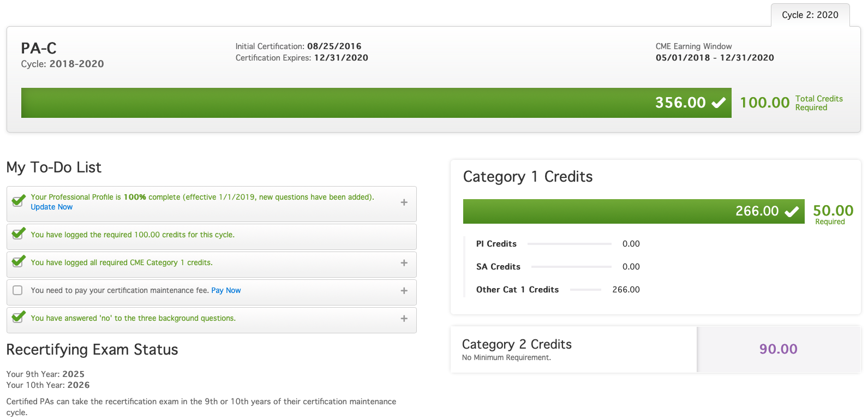This screenshot has width=868, height=419.
Task: Click the 100.00 Total Credits Required text
Action: click(x=791, y=103)
